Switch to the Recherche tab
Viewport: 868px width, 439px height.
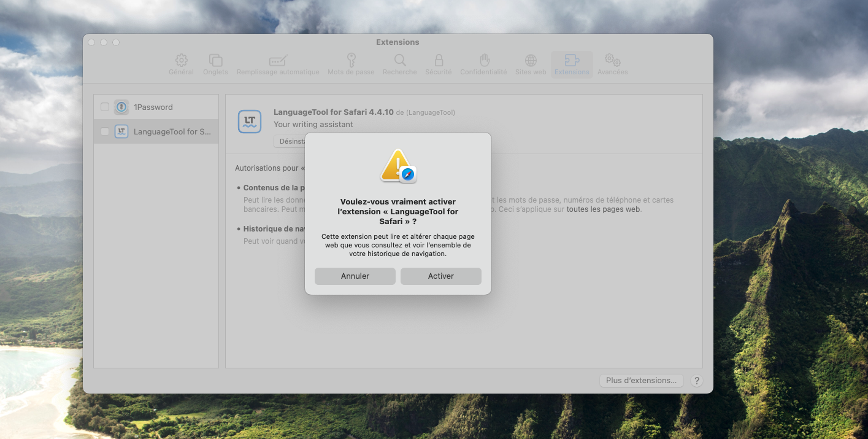pyautogui.click(x=400, y=64)
